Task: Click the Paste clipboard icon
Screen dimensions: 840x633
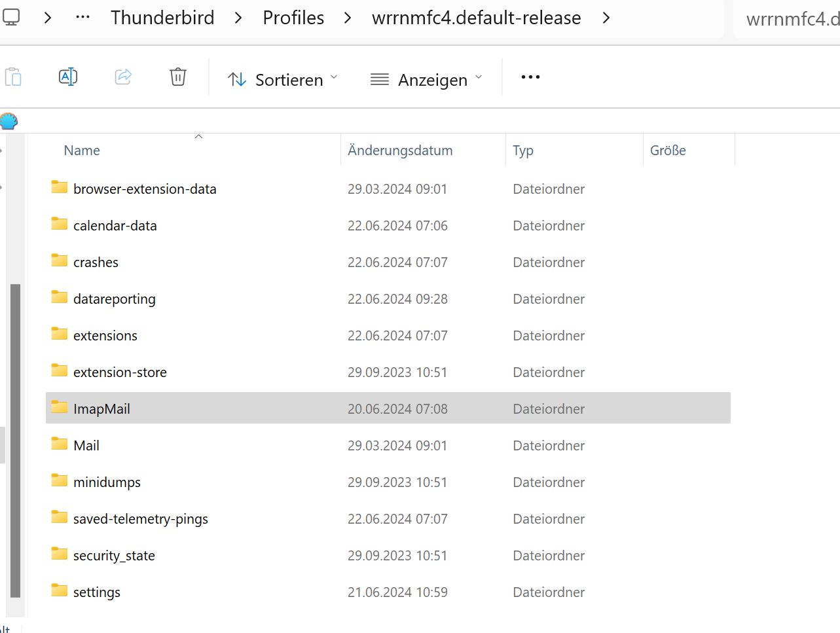Action: coord(13,77)
